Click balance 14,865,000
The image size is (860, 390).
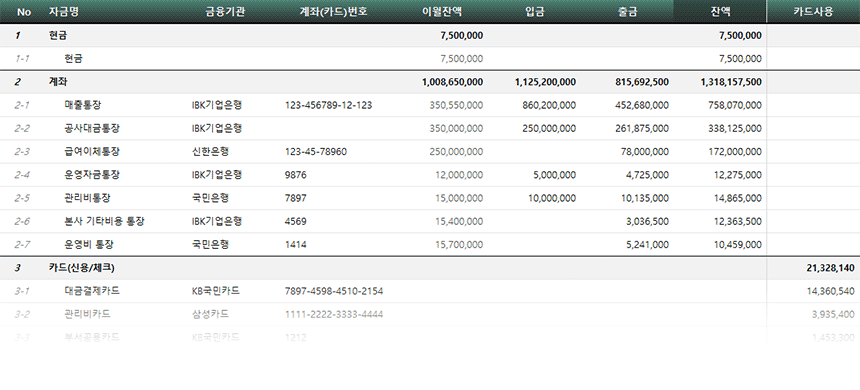click(737, 198)
